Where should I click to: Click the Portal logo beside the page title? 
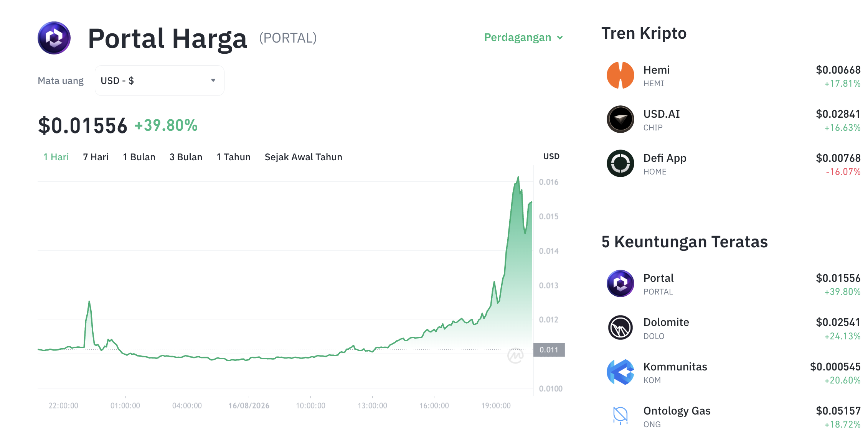click(x=54, y=38)
